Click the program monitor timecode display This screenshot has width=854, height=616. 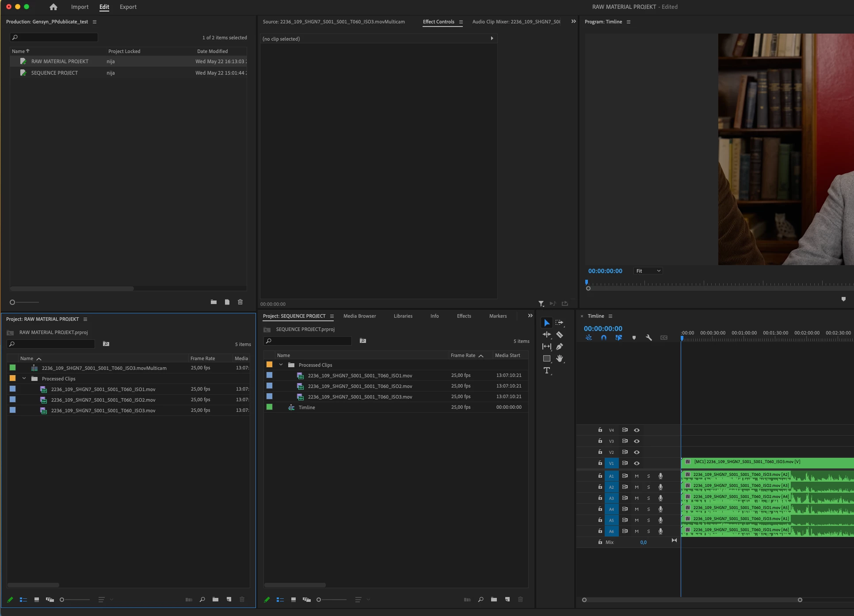pos(605,271)
